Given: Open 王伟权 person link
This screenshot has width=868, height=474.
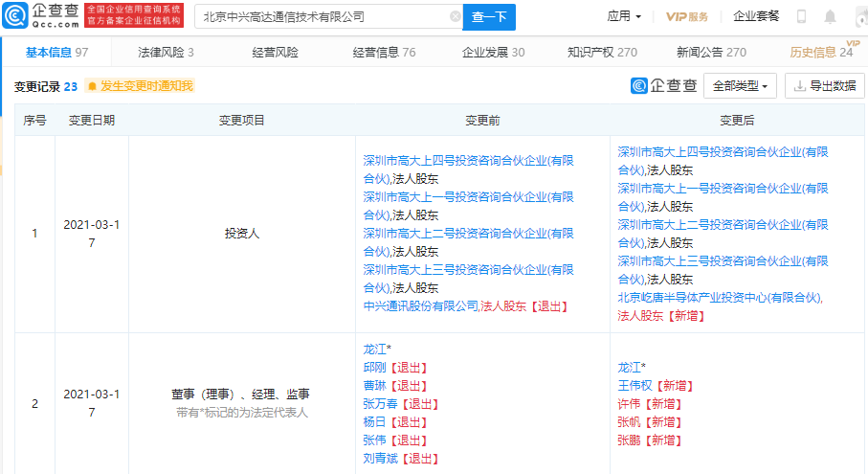Looking at the screenshot, I should pyautogui.click(x=634, y=385).
